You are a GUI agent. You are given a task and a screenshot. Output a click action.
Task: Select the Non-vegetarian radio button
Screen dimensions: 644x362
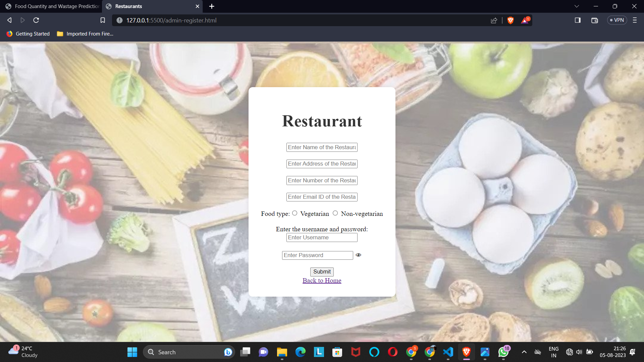click(335, 213)
